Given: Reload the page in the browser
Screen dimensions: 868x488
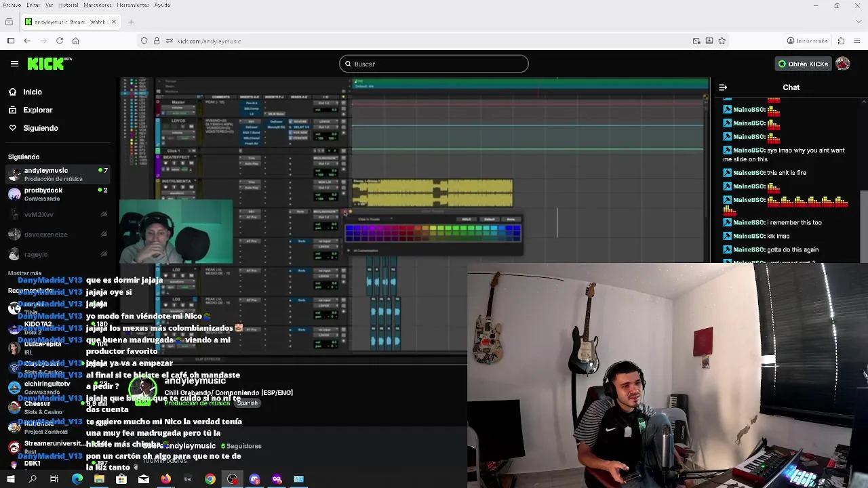Looking at the screenshot, I should pyautogui.click(x=60, y=41).
